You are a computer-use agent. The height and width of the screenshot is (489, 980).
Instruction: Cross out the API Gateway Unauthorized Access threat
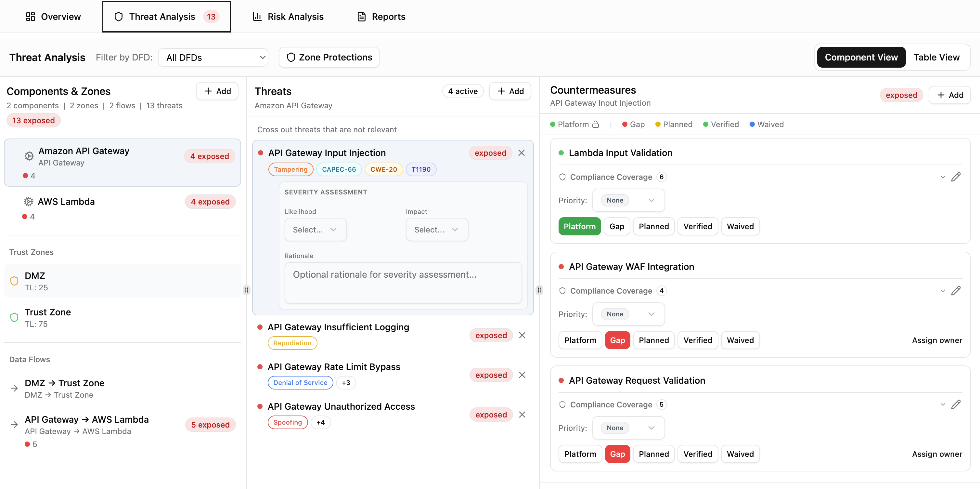pos(522,415)
